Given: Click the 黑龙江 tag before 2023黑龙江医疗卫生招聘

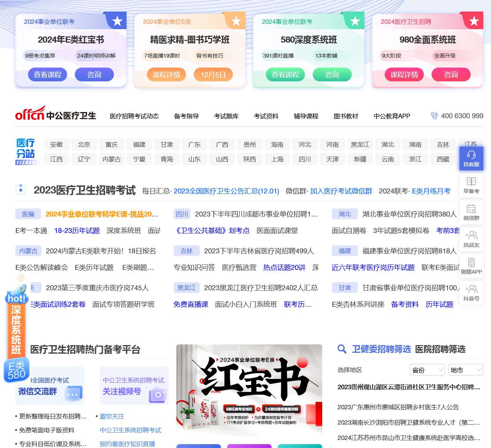Looking at the screenshot, I should pyautogui.click(x=186, y=288).
